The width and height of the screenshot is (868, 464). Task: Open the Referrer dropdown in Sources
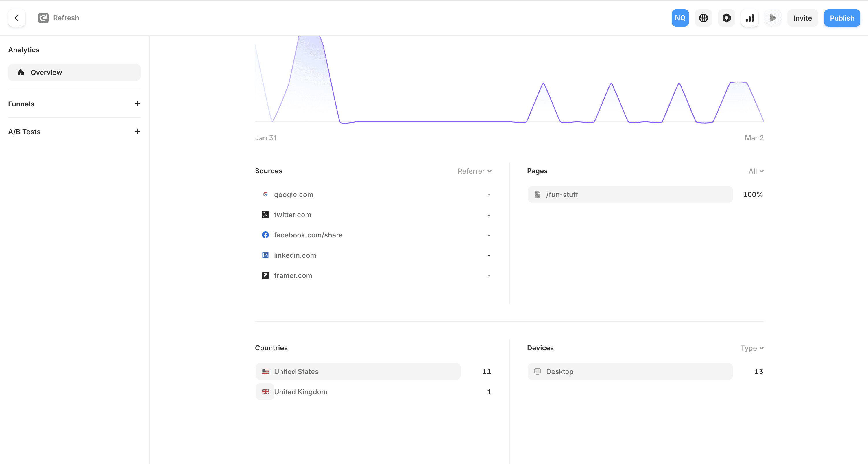pyautogui.click(x=474, y=171)
